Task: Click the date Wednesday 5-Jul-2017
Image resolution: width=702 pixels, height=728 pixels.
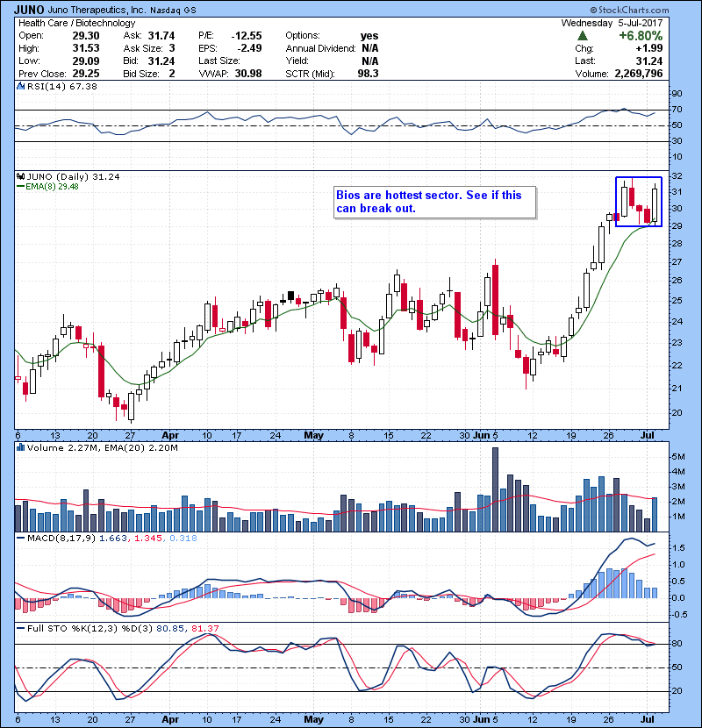Action: tap(612, 23)
